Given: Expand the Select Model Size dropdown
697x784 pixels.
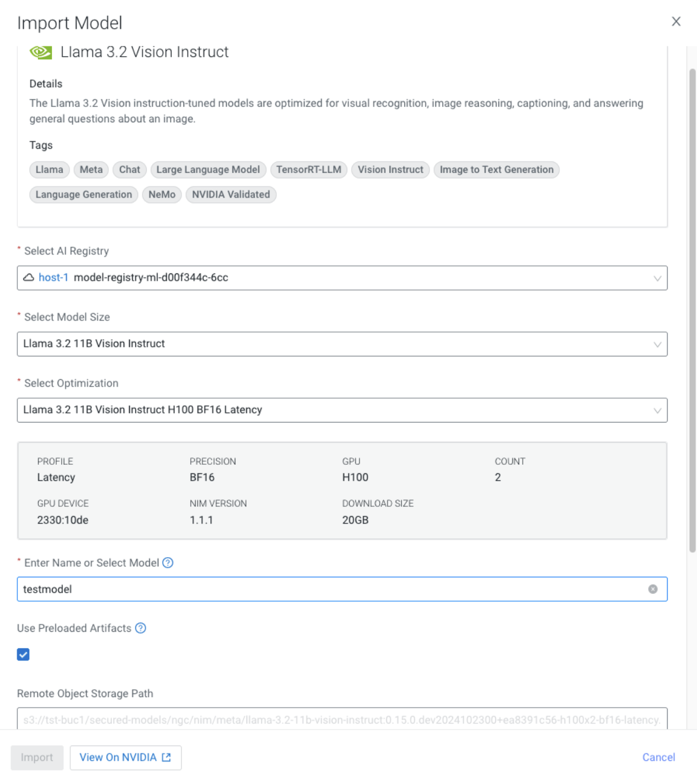Looking at the screenshot, I should pos(657,344).
